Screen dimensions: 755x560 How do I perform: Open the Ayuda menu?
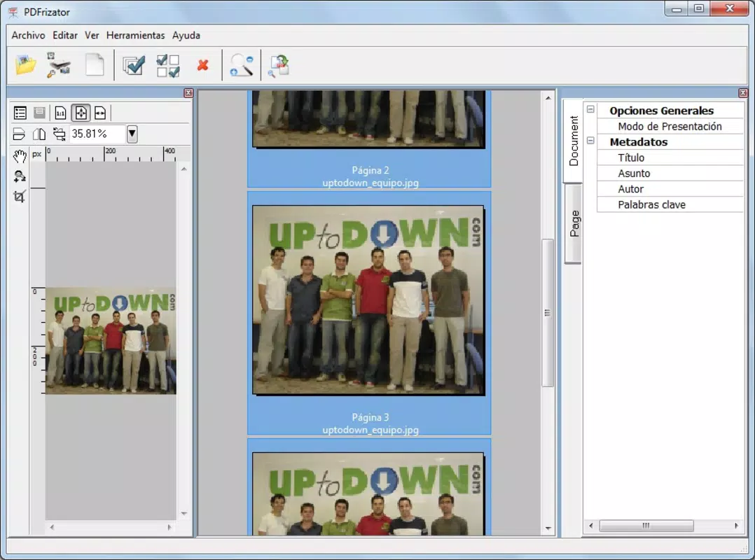(186, 35)
